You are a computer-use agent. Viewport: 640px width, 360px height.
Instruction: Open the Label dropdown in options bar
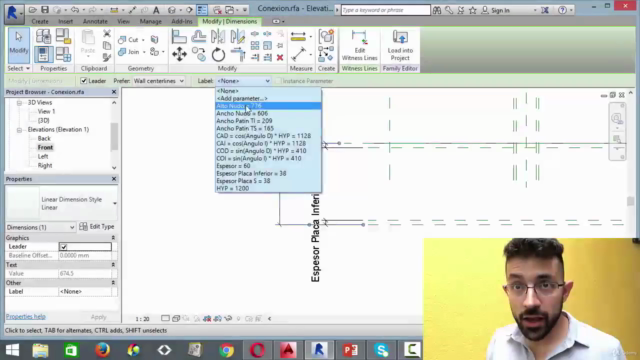[244, 81]
